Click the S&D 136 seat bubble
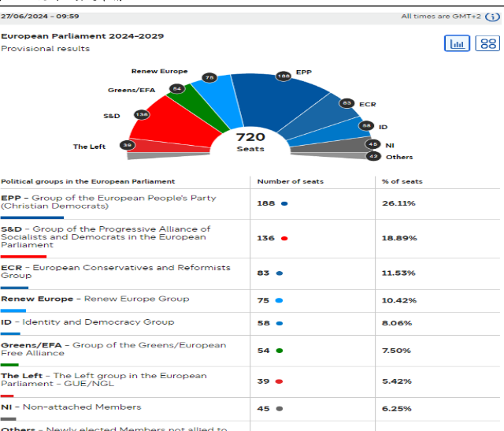Viewport: 504px width, 431px height. coord(142,114)
